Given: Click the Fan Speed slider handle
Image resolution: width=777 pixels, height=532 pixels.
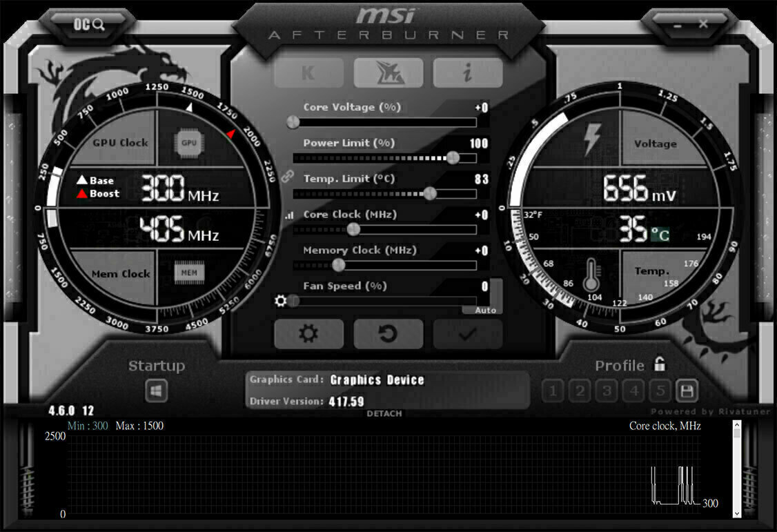Looking at the screenshot, I should point(294,301).
